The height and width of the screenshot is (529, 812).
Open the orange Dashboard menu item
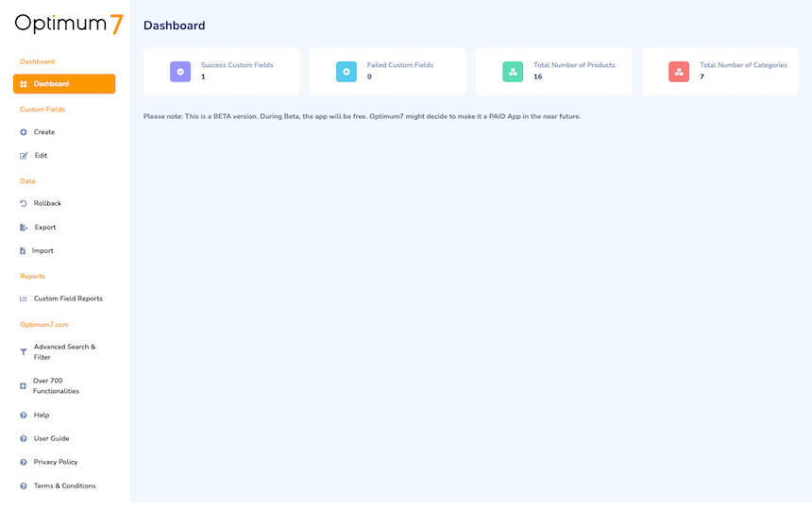point(64,84)
